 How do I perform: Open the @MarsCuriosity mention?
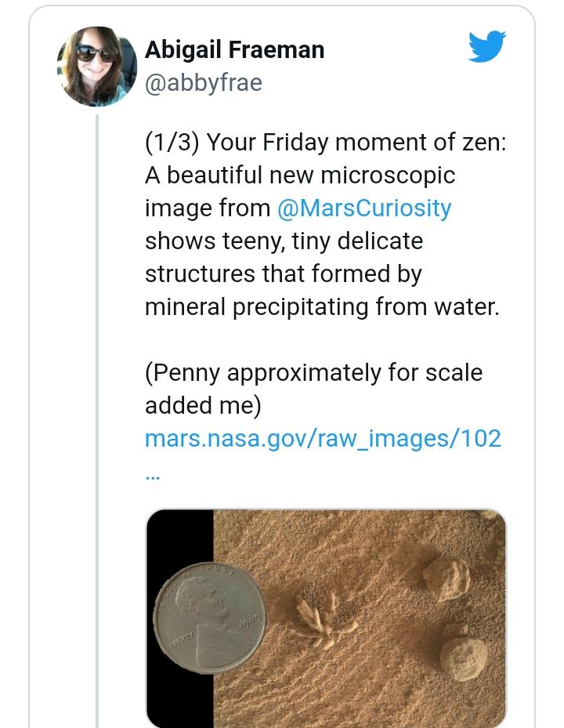point(364,208)
